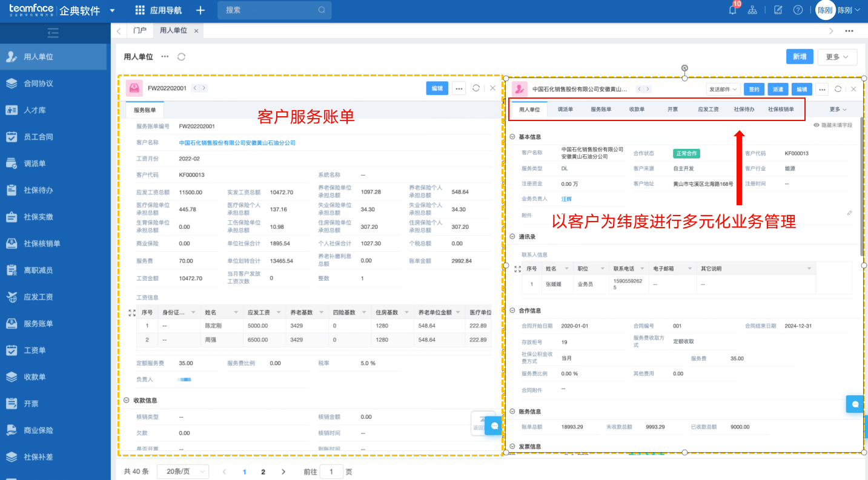Open the customer name link 中国石化销售股份有限公司安徽黄山石油分公司

[237, 143]
